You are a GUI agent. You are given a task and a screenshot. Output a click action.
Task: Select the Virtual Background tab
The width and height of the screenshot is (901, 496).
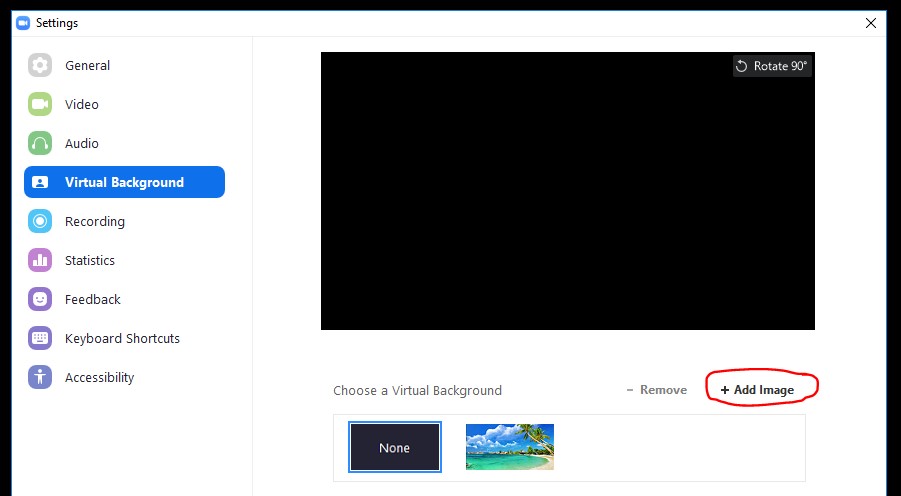pyautogui.click(x=124, y=182)
